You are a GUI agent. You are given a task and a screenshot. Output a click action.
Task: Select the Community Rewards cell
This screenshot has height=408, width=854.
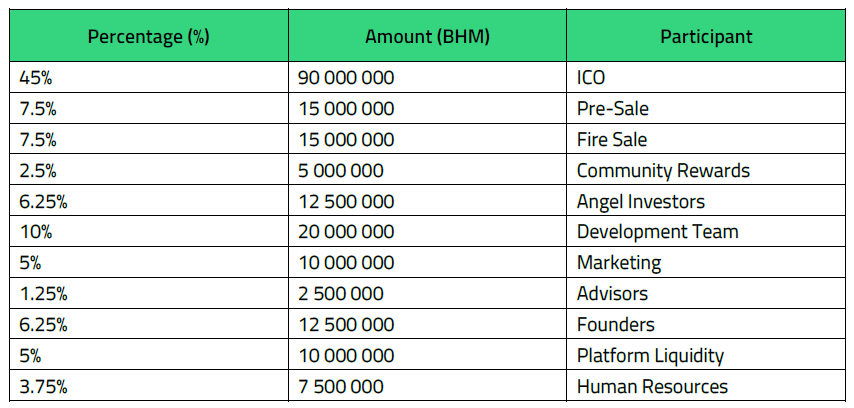(x=663, y=170)
